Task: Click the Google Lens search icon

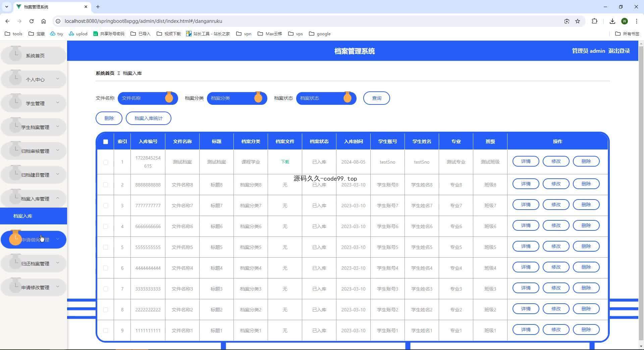Action: tap(567, 21)
